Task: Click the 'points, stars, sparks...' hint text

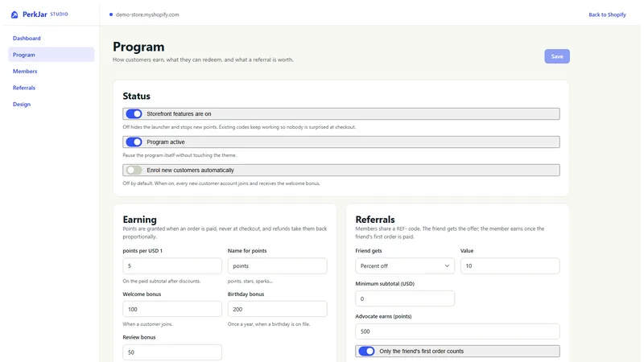Action: (x=250, y=281)
